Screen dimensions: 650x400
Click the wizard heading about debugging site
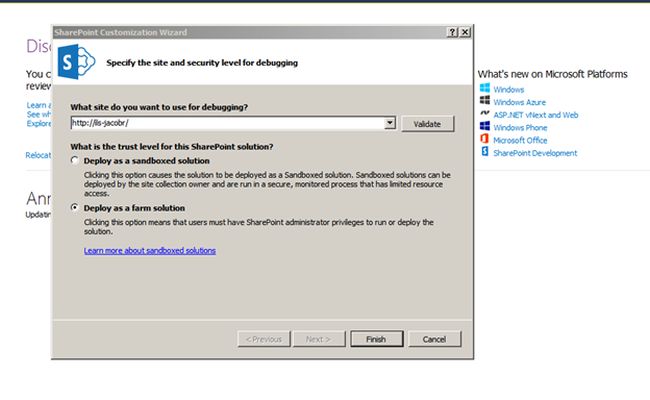tap(202, 63)
